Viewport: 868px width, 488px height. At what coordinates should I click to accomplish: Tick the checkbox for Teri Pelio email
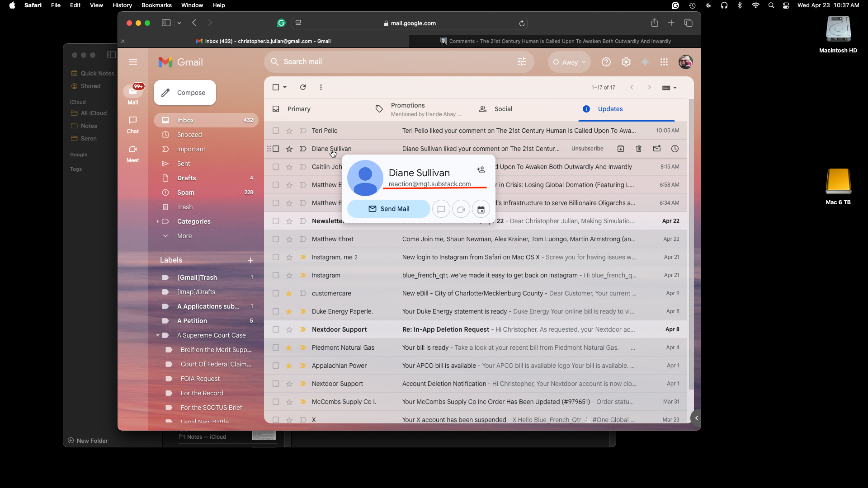(x=276, y=131)
